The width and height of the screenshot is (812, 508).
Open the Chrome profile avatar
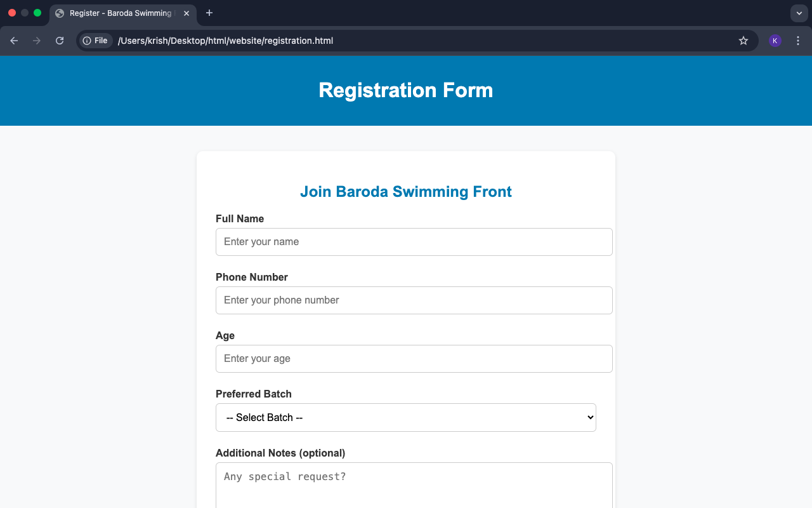pos(775,41)
